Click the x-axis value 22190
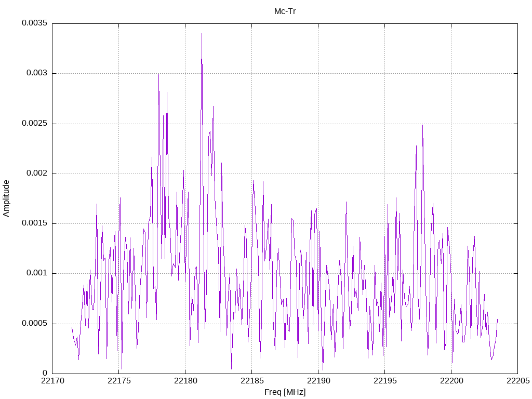Image resolution: width=532 pixels, height=399 pixels. [x=318, y=381]
